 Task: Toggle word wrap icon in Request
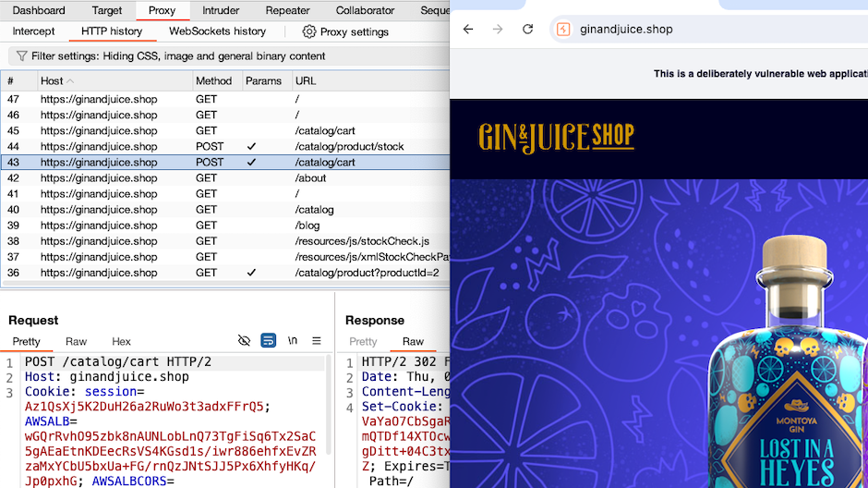tap(269, 340)
